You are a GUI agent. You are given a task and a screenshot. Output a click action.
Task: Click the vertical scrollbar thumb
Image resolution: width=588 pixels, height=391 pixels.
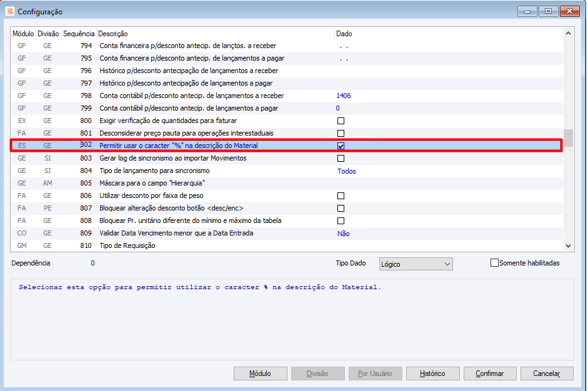[x=568, y=138]
